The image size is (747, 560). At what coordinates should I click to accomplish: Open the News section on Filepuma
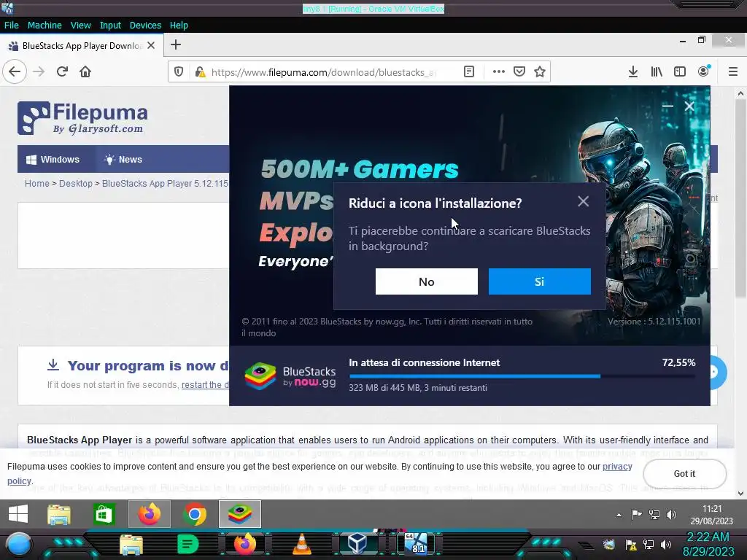[x=123, y=160]
